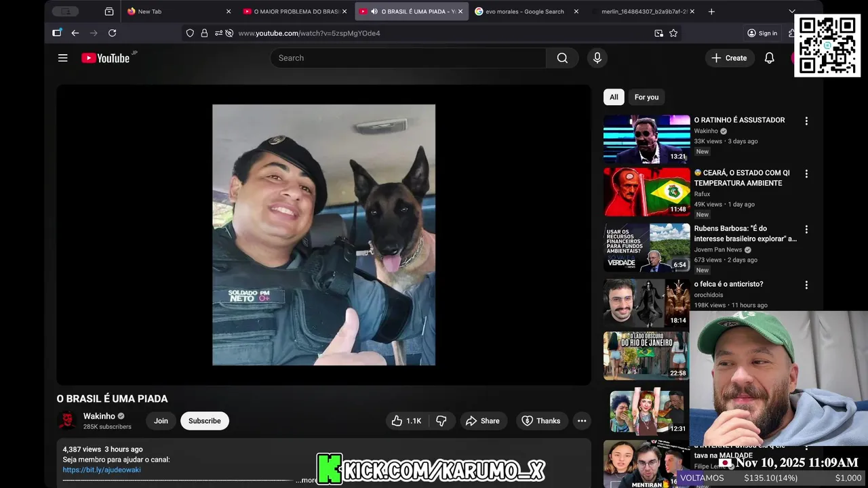Image resolution: width=868 pixels, height=488 pixels.
Task: Click 4,387 views 3 hours ago text
Action: tap(102, 449)
